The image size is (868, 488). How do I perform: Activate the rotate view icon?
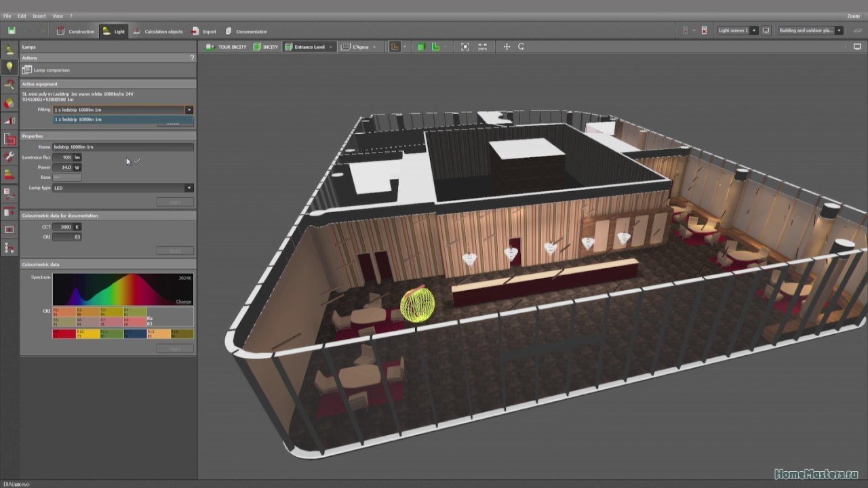click(521, 47)
